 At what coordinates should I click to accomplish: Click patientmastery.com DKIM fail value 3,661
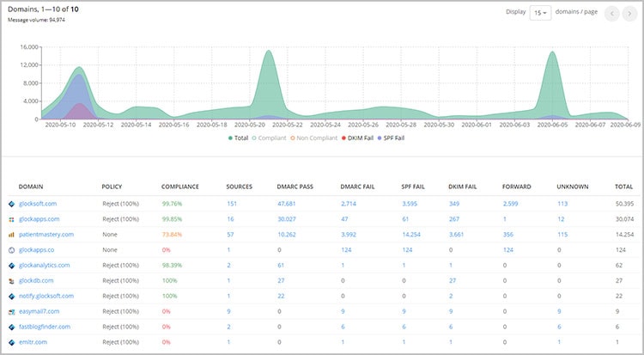(456, 235)
